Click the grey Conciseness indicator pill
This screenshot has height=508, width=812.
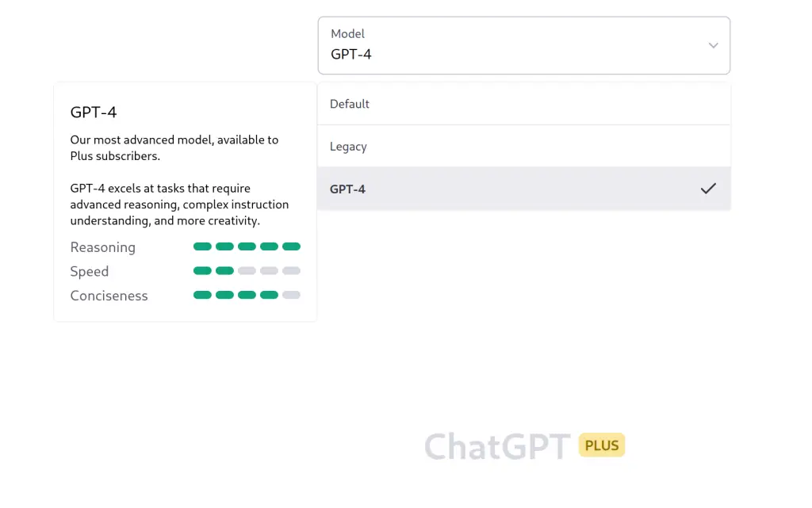point(292,295)
